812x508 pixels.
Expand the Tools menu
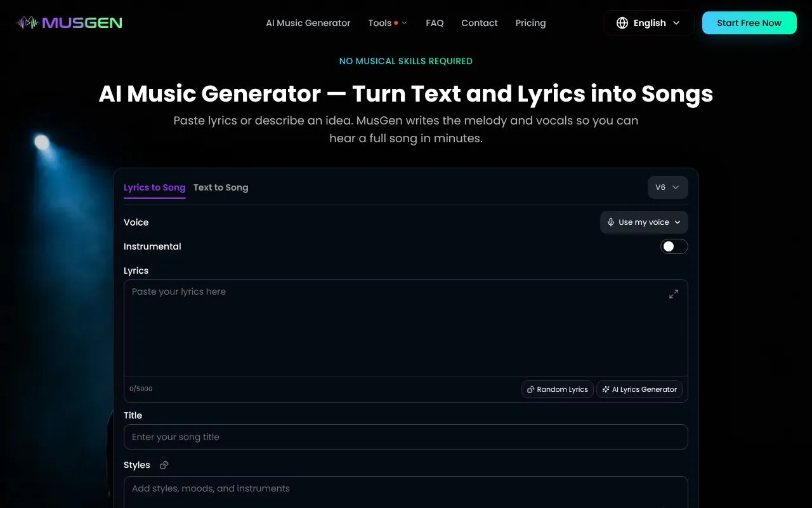[x=388, y=23]
